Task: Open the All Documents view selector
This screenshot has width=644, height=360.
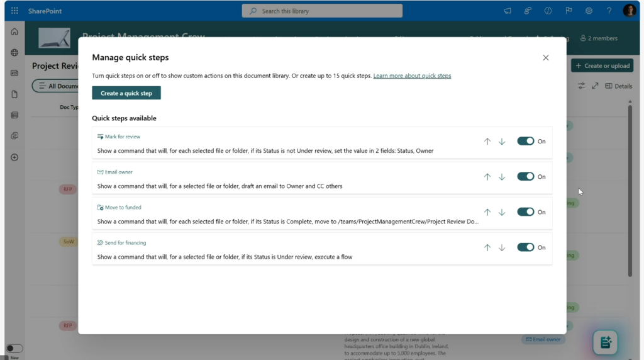Action: click(x=55, y=86)
